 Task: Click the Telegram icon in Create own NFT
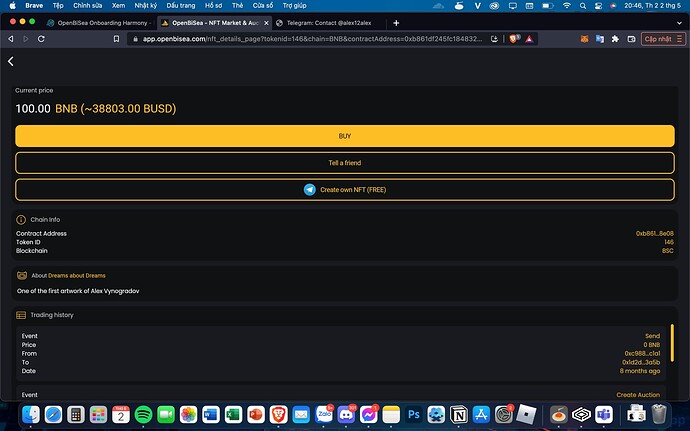(x=310, y=190)
